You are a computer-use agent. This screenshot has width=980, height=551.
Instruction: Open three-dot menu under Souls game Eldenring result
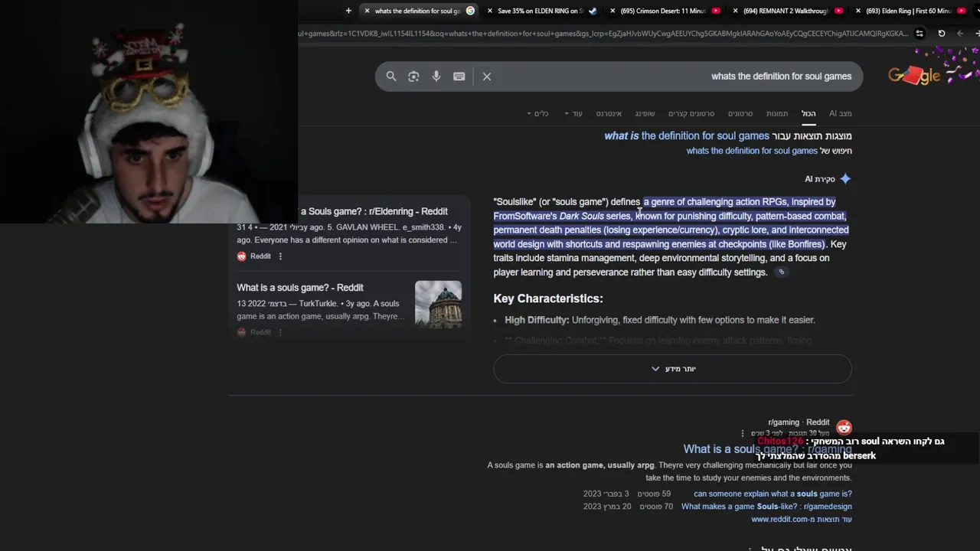(x=280, y=256)
